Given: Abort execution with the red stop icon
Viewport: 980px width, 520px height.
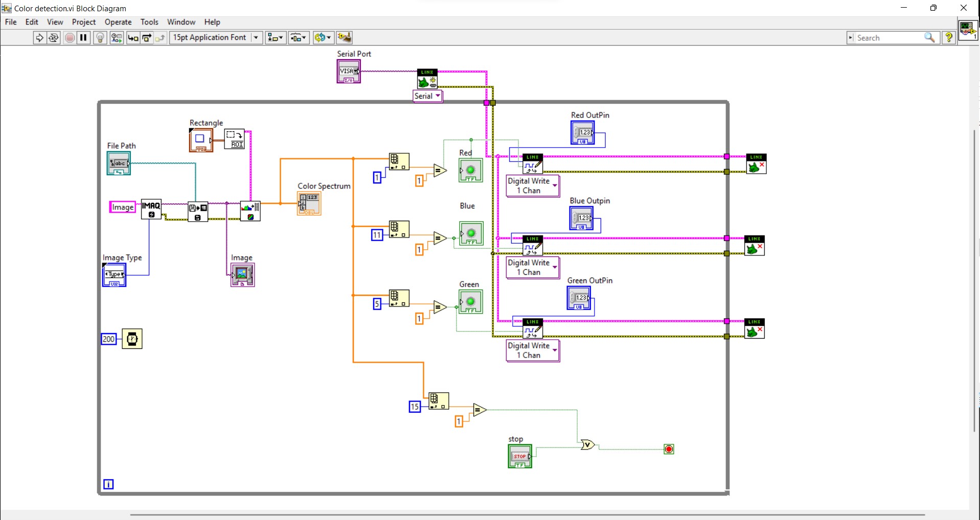Looking at the screenshot, I should (x=70, y=37).
